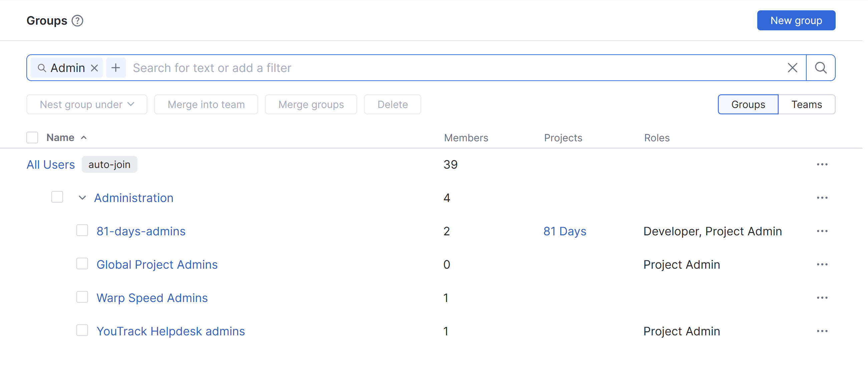Select the Groups tab
868x367 pixels.
coord(748,105)
